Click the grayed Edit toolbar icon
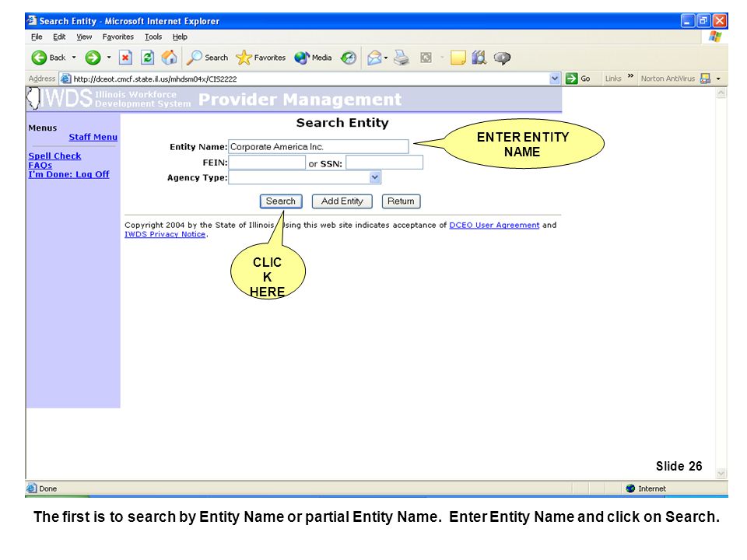Viewport: 747px width, 560px height. click(x=426, y=58)
